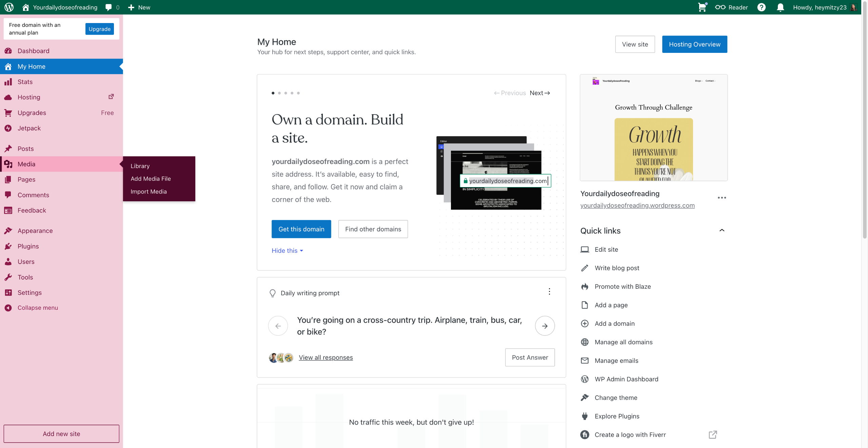Select the fifth carousel dot
The width and height of the screenshot is (868, 448).
click(298, 93)
